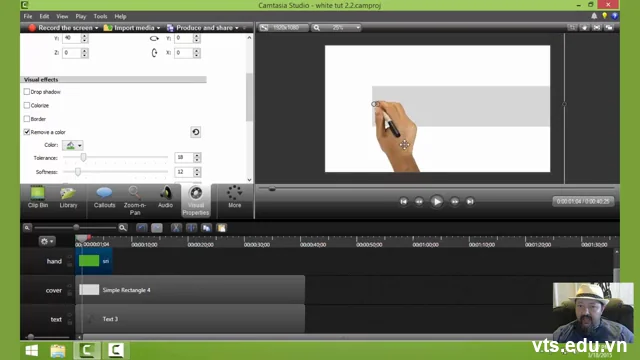The image size is (640, 360).
Task: Select Text 3 clip on text track
Action: [x=190, y=319]
